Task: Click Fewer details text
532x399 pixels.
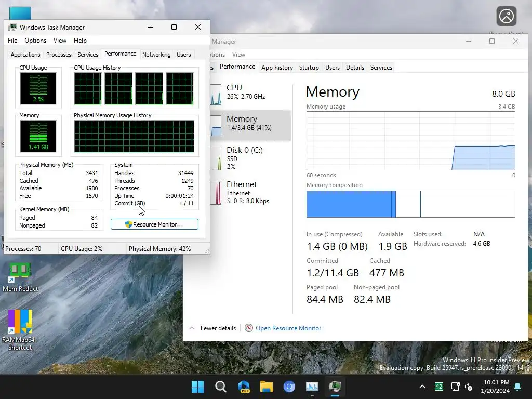Action: pos(218,328)
